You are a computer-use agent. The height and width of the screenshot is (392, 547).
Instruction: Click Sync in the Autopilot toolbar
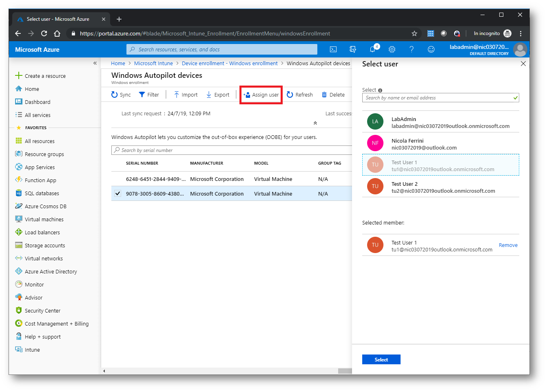[121, 95]
